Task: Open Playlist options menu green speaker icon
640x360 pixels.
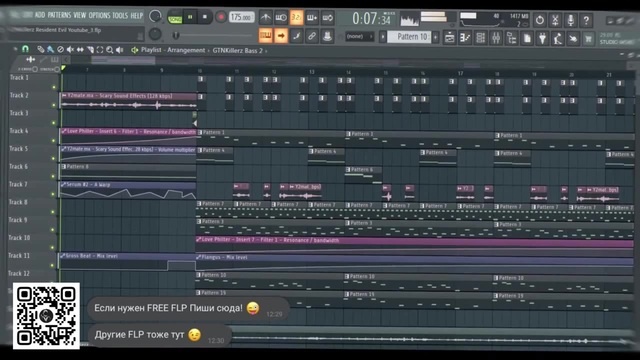Action: coord(134,50)
